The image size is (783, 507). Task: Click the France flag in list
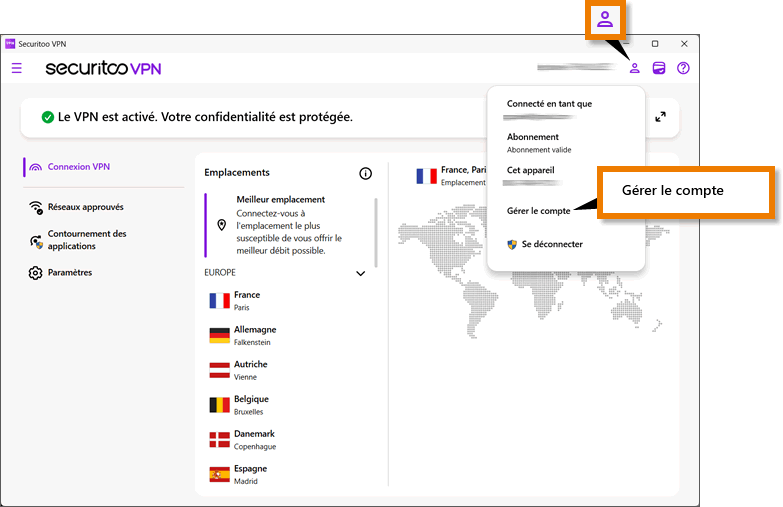click(x=219, y=301)
